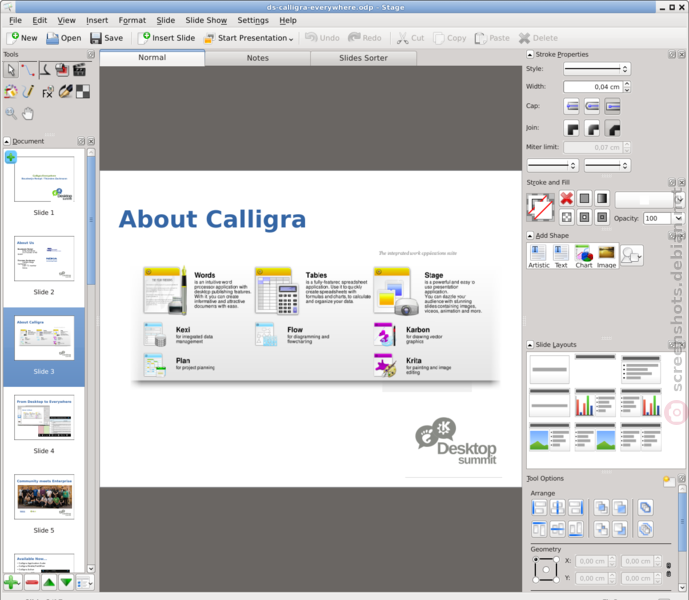Viewport: 689px width, 600px height.
Task: Open the File menu
Action: click(15, 20)
